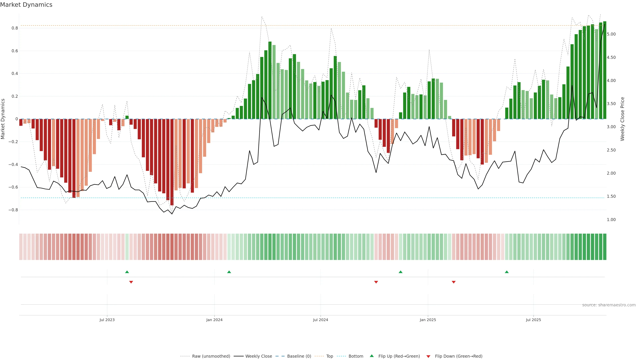Click the Market Dynamics chart title
Viewport: 644px width, 362px height.
(x=26, y=5)
